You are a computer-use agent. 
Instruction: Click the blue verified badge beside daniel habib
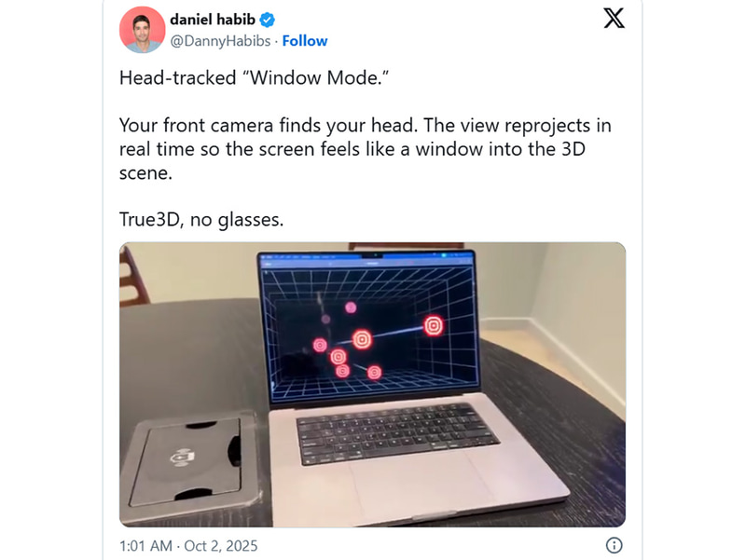(x=268, y=20)
